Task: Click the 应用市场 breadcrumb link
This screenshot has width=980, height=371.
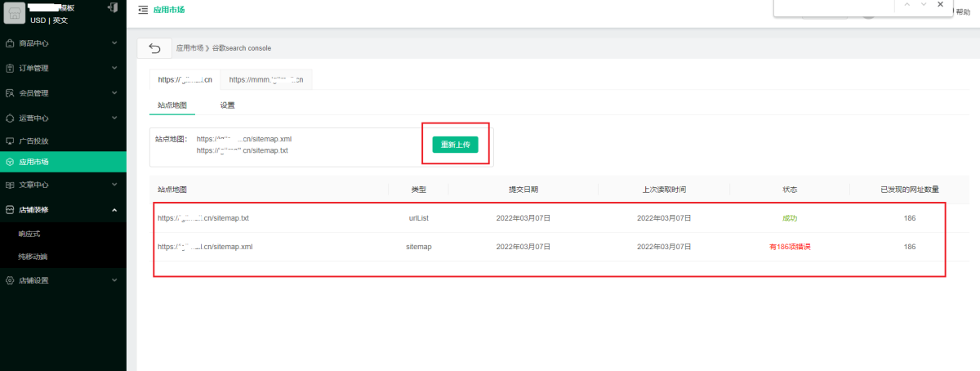Action: pos(189,48)
